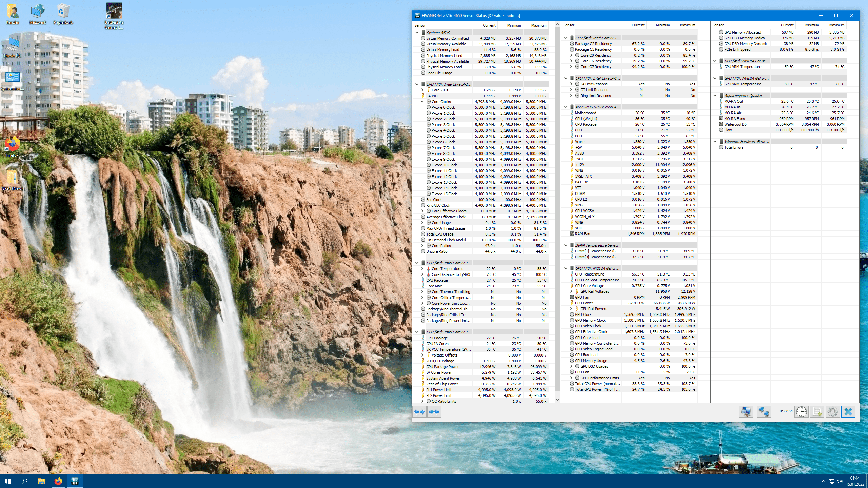Image resolution: width=868 pixels, height=488 pixels.
Task: Click the first panel's Minimum column header
Action: [510, 25]
